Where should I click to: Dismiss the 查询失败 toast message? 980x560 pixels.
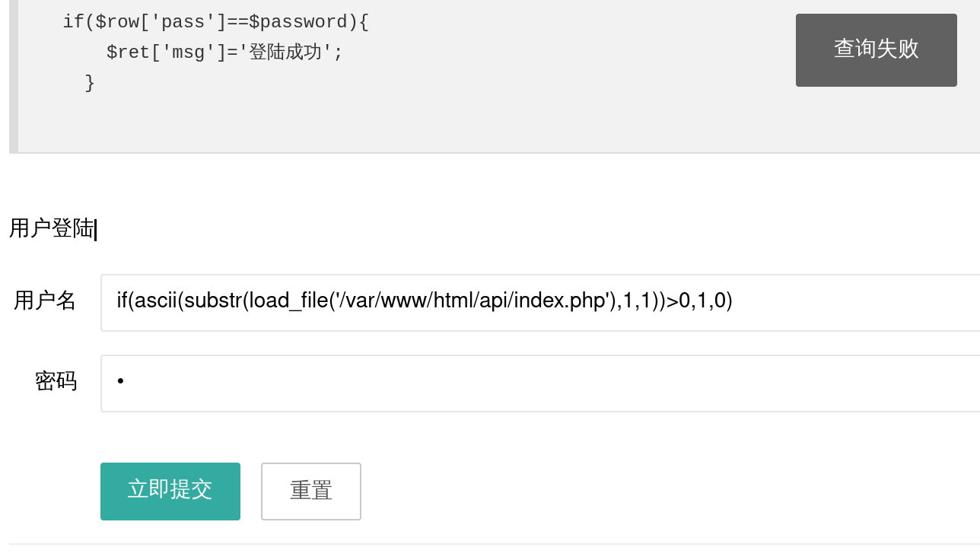click(876, 50)
